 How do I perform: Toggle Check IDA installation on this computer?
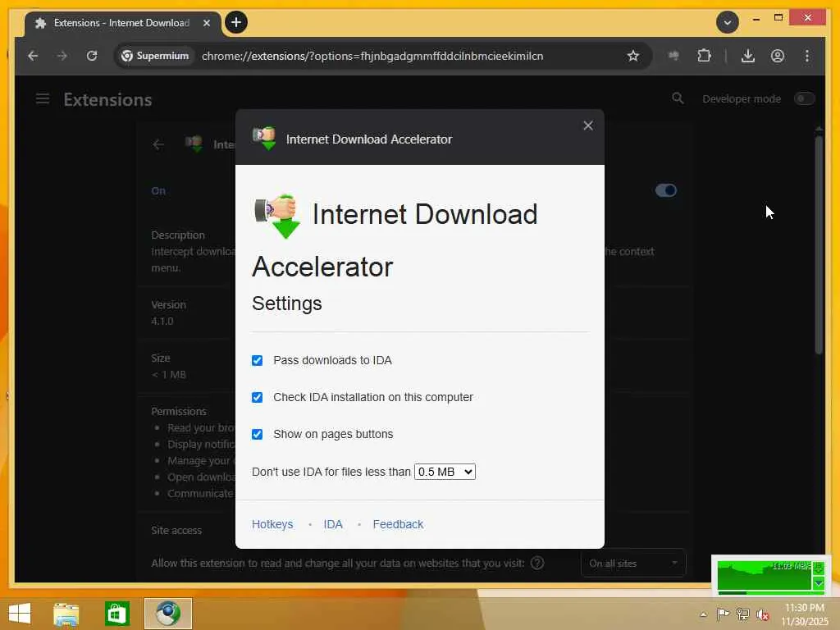257,398
